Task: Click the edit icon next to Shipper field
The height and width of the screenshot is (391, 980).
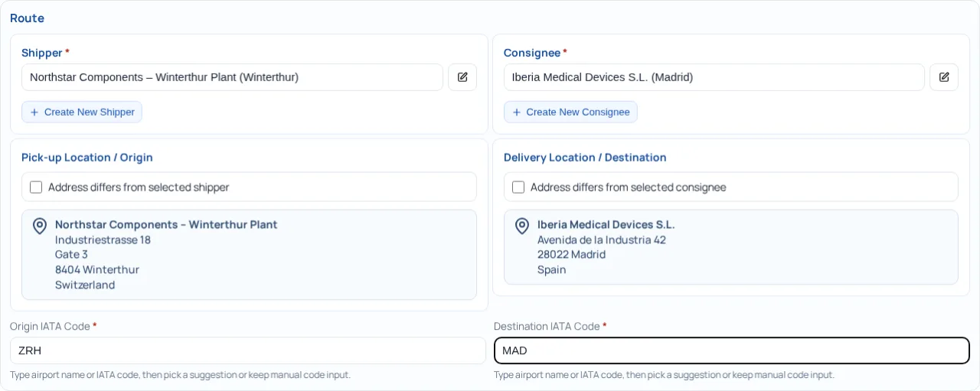Action: (x=462, y=77)
